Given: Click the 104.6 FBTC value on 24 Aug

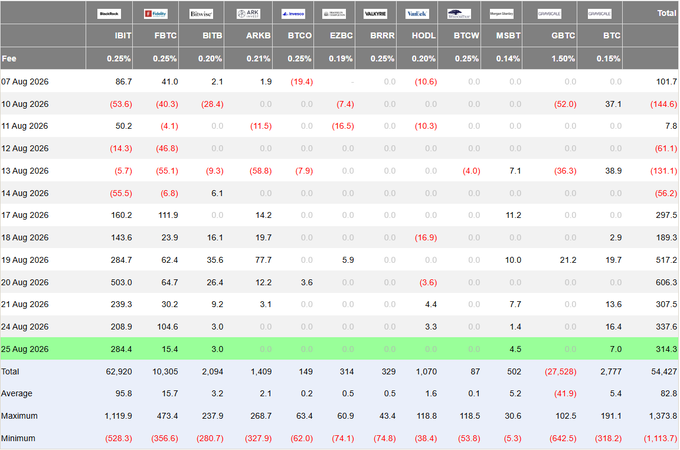Looking at the screenshot, I should click(x=168, y=327).
